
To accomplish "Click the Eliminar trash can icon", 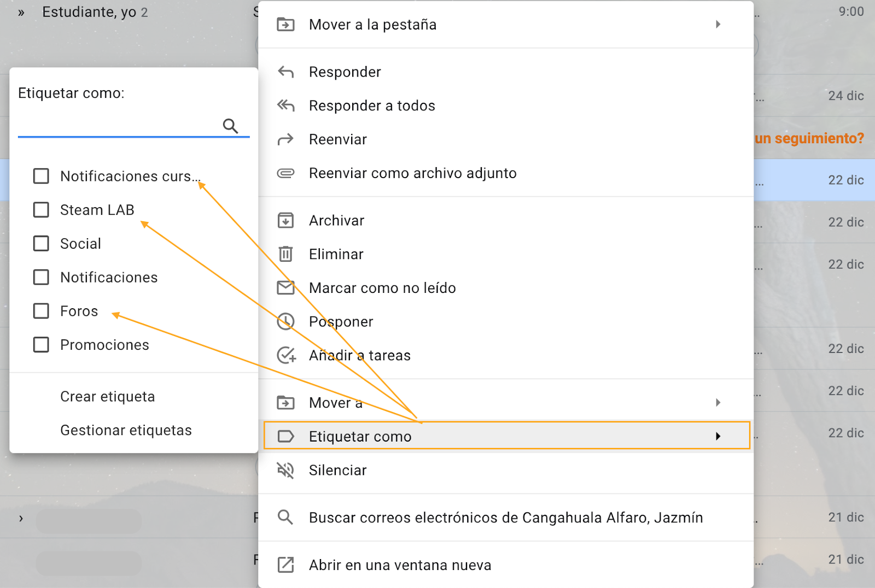I will (285, 254).
